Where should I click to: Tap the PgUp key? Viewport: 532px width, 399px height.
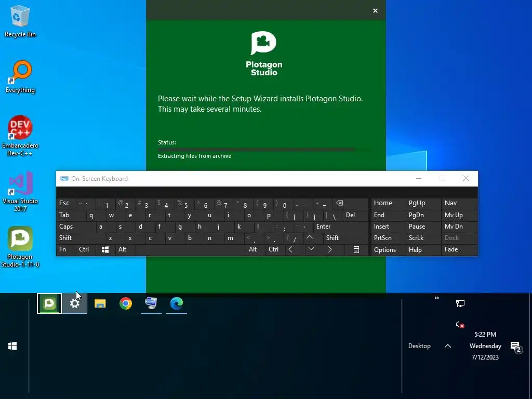coord(423,204)
